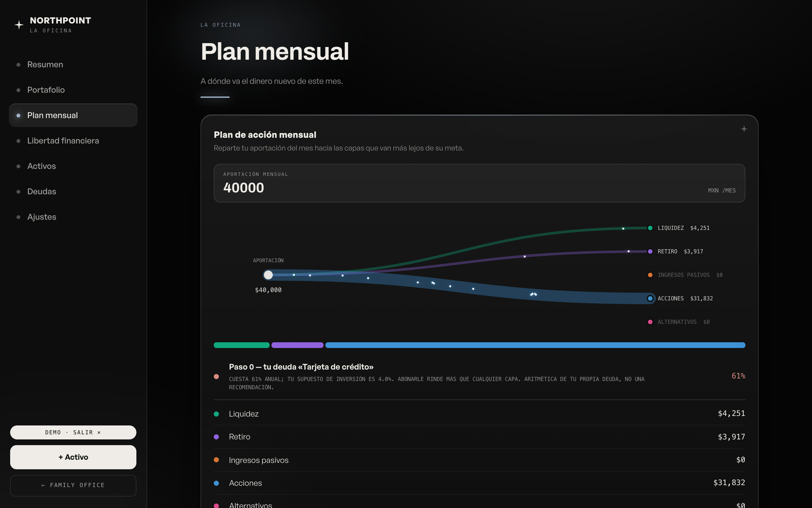Click the pink Alternativos chart dot
The height and width of the screenshot is (508, 812).
click(650, 322)
